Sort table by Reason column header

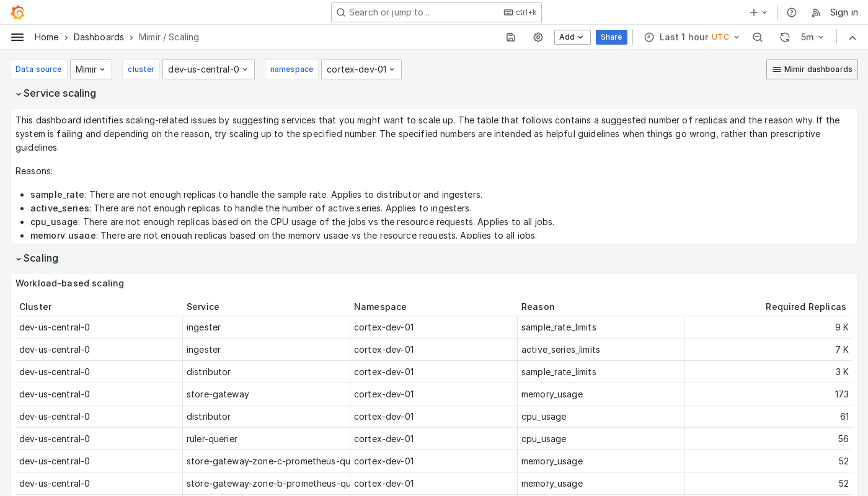pos(538,307)
